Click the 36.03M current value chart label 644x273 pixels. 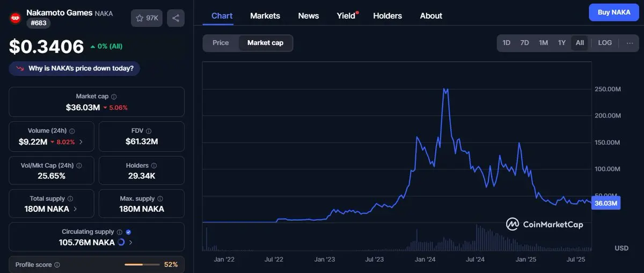click(607, 203)
